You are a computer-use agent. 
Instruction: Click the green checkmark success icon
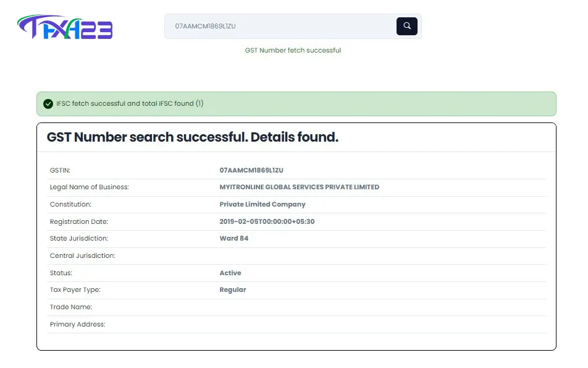pyautogui.click(x=48, y=104)
